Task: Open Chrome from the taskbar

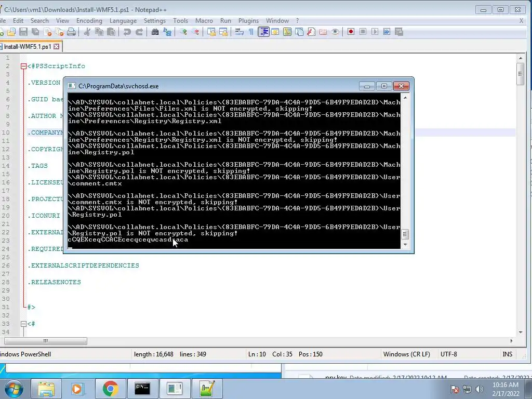Action: pos(110,389)
